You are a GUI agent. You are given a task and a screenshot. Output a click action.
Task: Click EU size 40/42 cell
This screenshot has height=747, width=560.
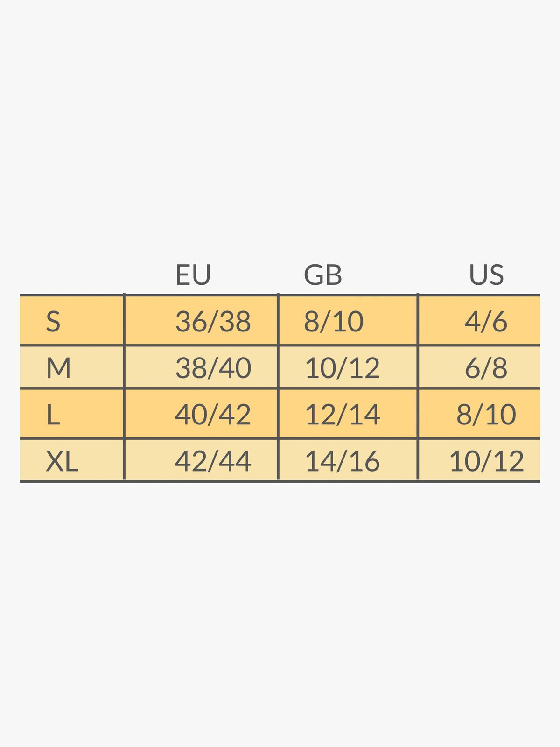[213, 415]
